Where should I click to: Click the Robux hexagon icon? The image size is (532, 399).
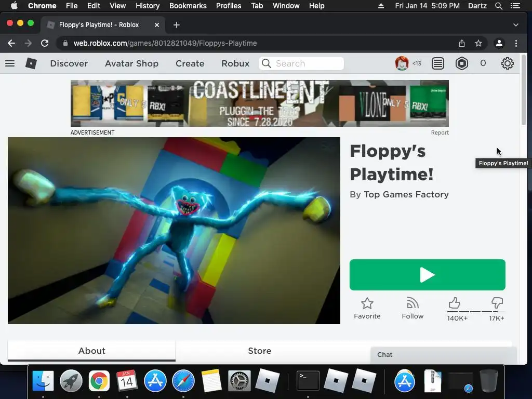pyautogui.click(x=462, y=63)
